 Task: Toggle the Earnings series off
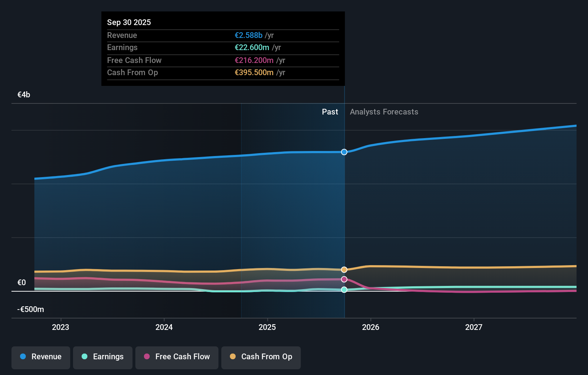(x=103, y=357)
